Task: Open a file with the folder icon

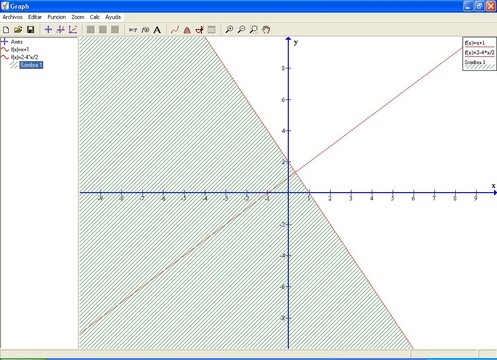Action: (18, 30)
